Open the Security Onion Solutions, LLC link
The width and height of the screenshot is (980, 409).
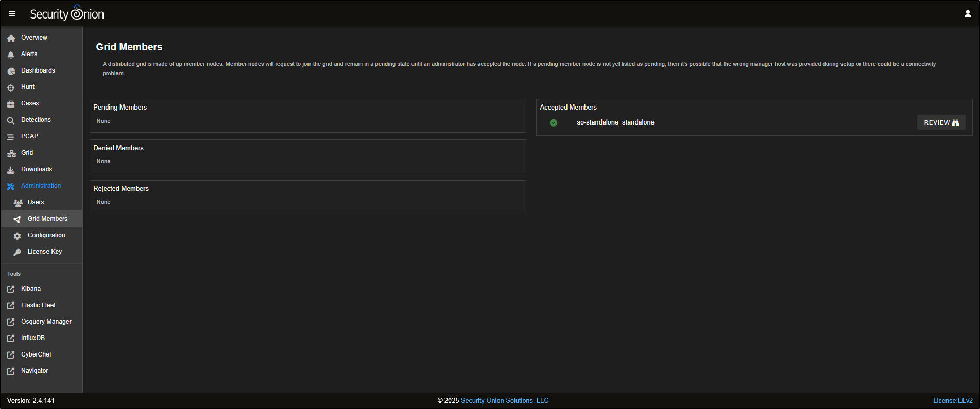click(504, 400)
